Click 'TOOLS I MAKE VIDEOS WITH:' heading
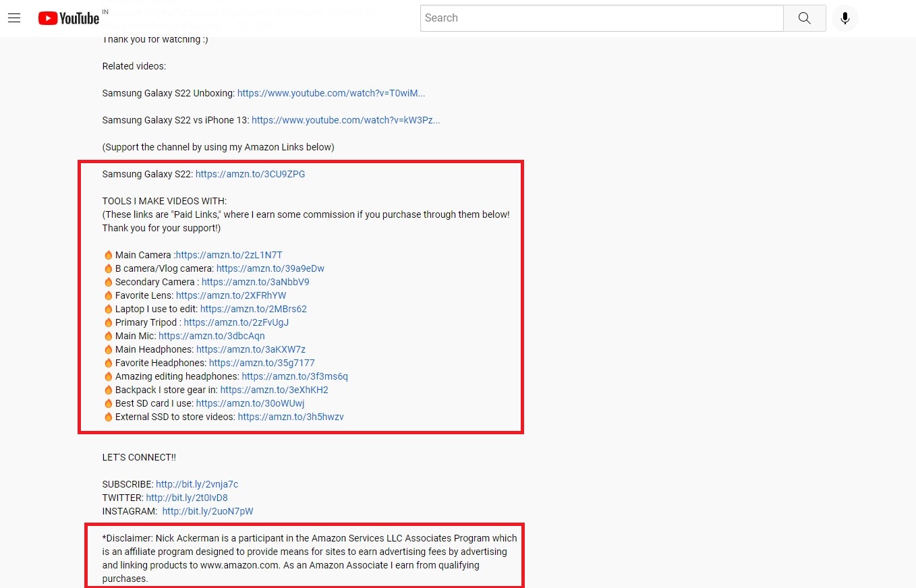 (165, 201)
